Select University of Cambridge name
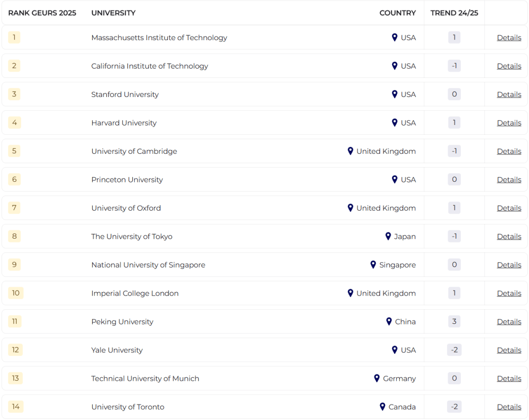 134,151
